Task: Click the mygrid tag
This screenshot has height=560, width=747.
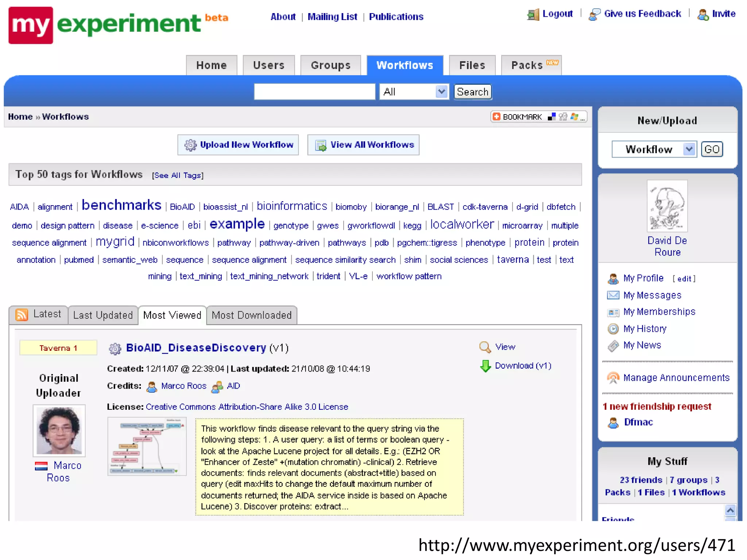Action: point(115,242)
